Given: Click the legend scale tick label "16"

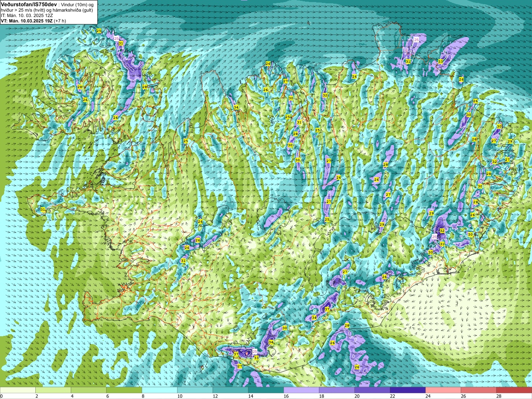Looking at the screenshot, I should tap(286, 396).
